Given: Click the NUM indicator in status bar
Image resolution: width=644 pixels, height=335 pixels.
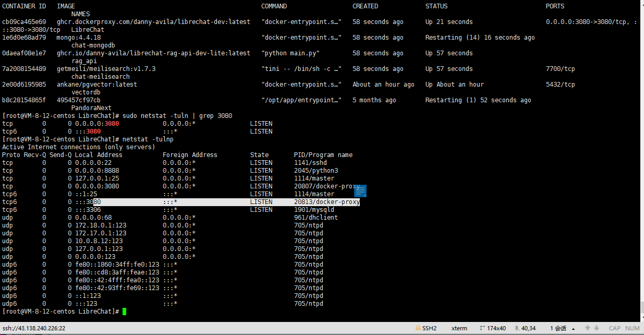Looking at the screenshot, I should tap(632, 328).
